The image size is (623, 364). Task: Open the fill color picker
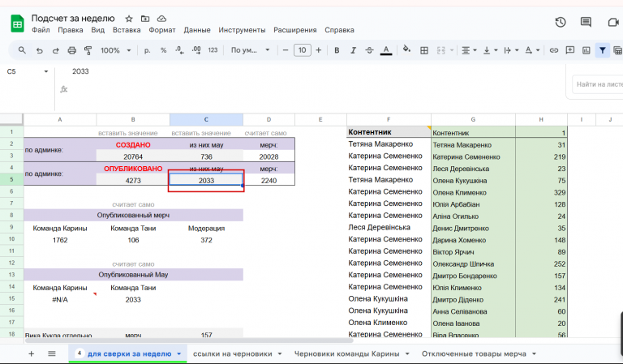coord(406,49)
